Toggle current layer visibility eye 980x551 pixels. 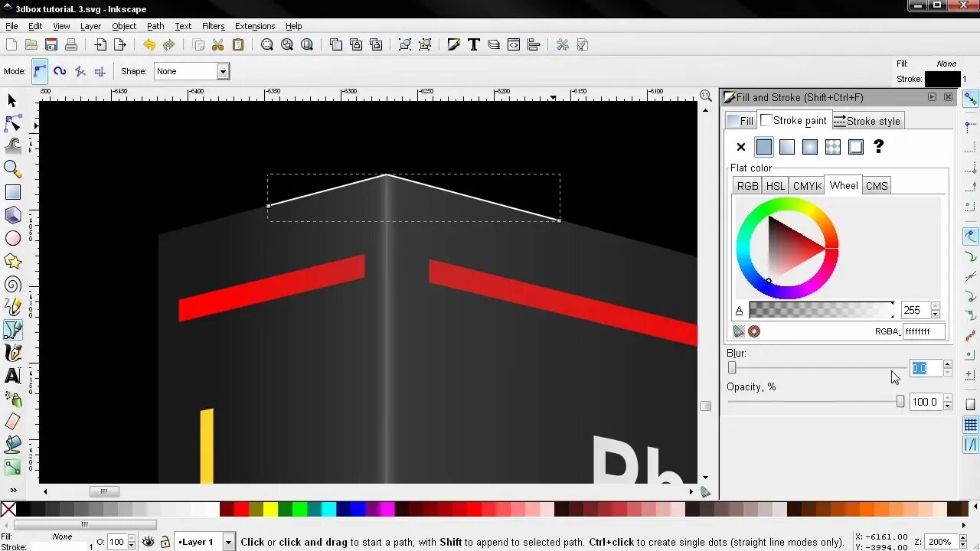(149, 542)
